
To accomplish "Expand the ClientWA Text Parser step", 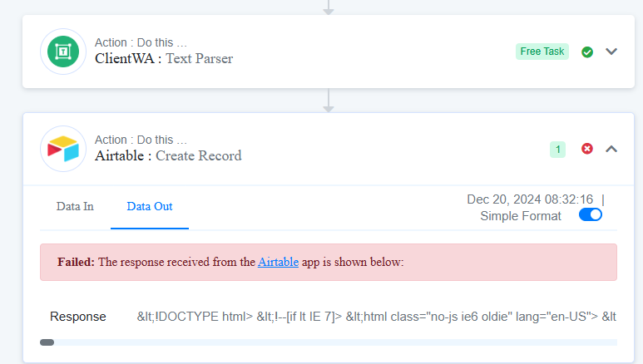I will coord(611,52).
